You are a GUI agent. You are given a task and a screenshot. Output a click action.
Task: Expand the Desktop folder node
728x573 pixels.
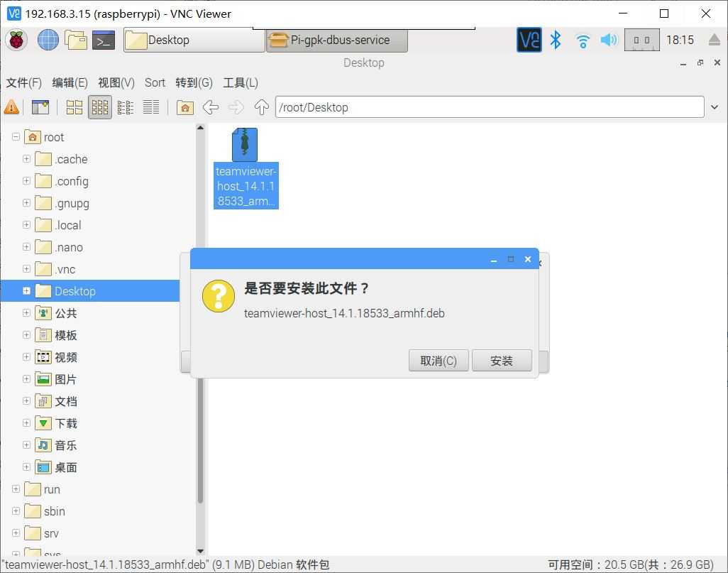point(26,291)
